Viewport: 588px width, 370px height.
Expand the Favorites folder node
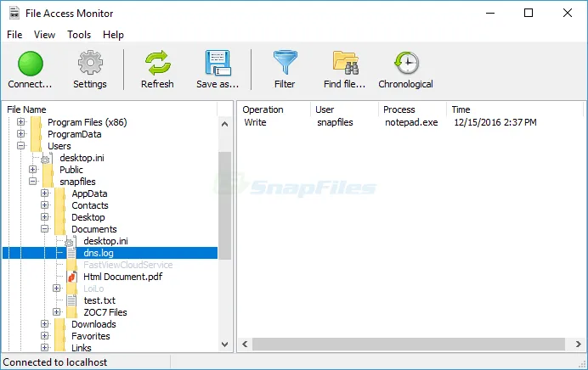coord(45,336)
